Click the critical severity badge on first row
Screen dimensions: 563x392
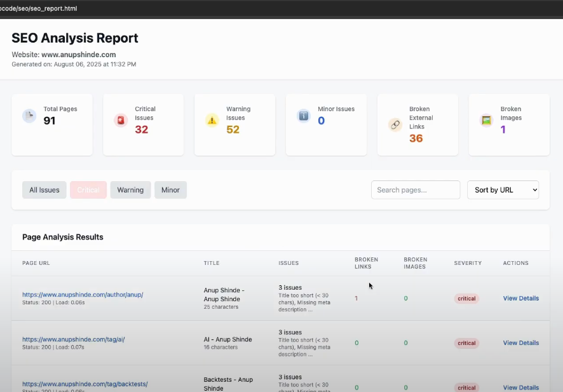[466, 298]
